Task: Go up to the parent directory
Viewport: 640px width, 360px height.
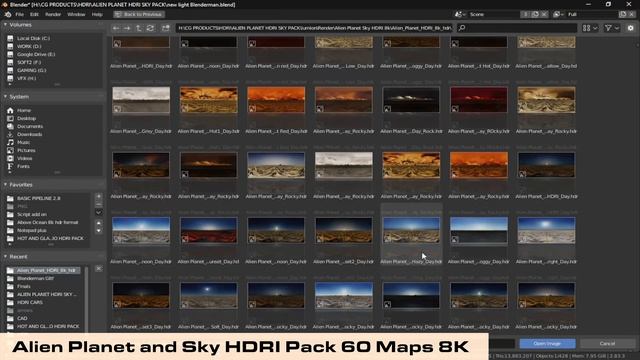Action: point(139,28)
